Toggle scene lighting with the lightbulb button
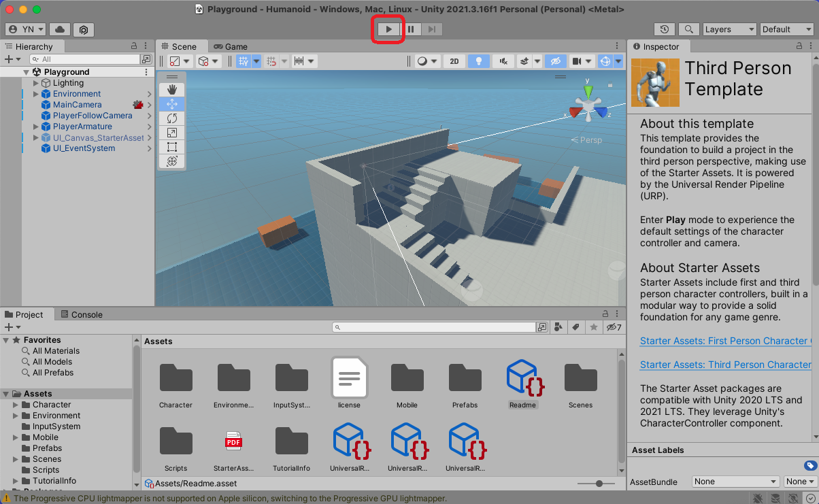The height and width of the screenshot is (504, 819). click(x=479, y=61)
